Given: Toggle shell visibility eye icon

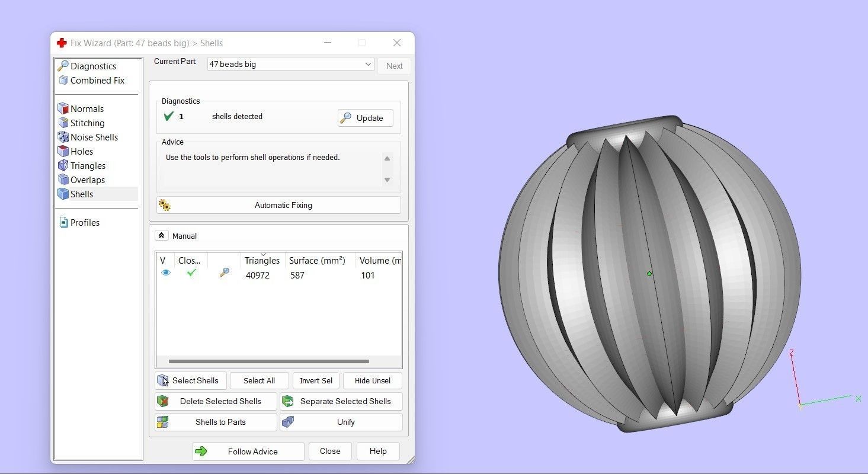Looking at the screenshot, I should pyautogui.click(x=166, y=273).
